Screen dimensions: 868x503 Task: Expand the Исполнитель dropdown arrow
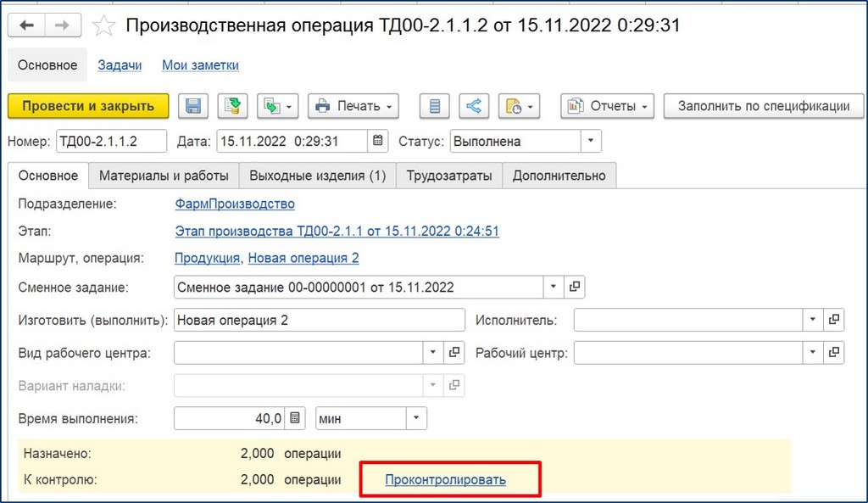click(x=813, y=320)
